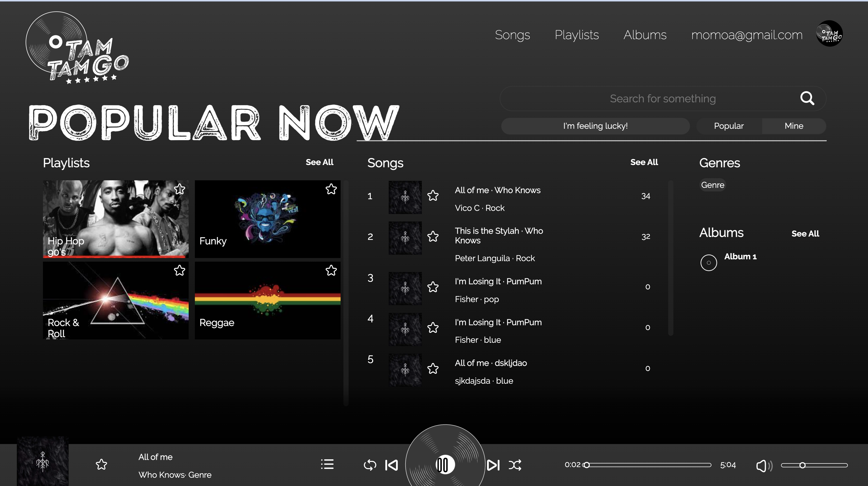Favorite the Hip Hop 90's playlist star
Screen dimensions: 868x486
(179, 189)
